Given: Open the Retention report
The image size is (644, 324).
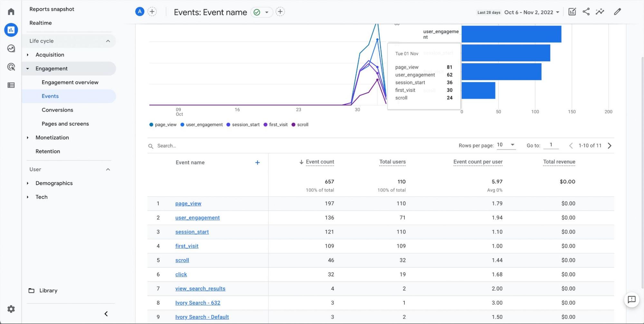Looking at the screenshot, I should tap(48, 152).
